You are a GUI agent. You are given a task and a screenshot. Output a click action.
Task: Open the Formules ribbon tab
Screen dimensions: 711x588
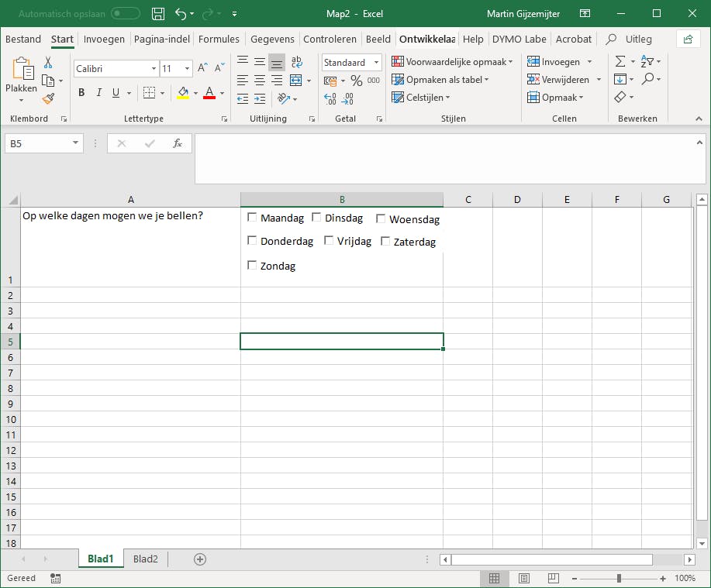219,39
